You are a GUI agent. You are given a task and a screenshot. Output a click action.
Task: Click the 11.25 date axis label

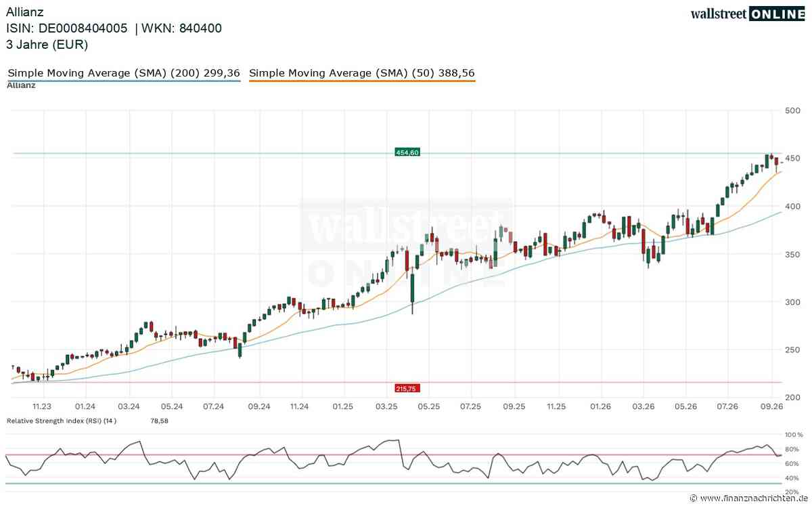[x=556, y=406]
